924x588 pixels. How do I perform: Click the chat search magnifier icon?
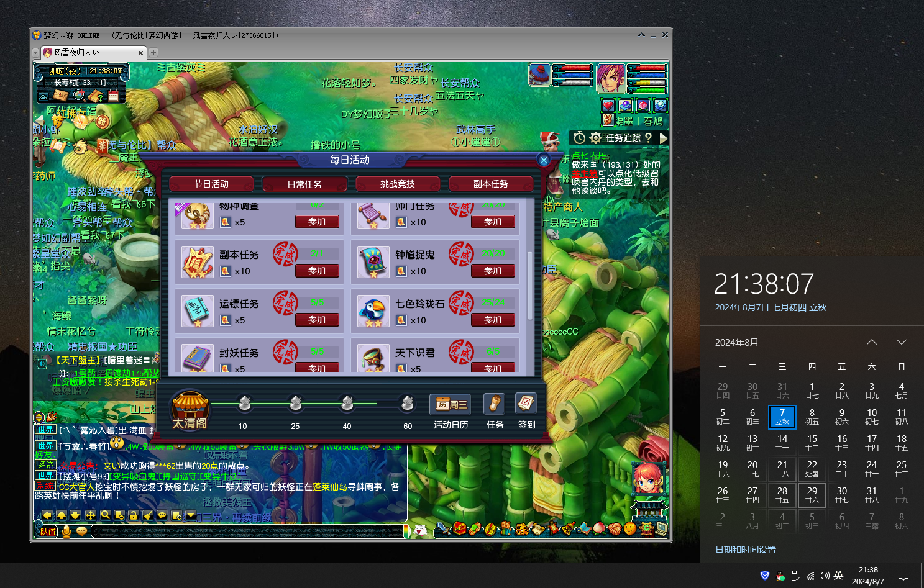click(105, 515)
